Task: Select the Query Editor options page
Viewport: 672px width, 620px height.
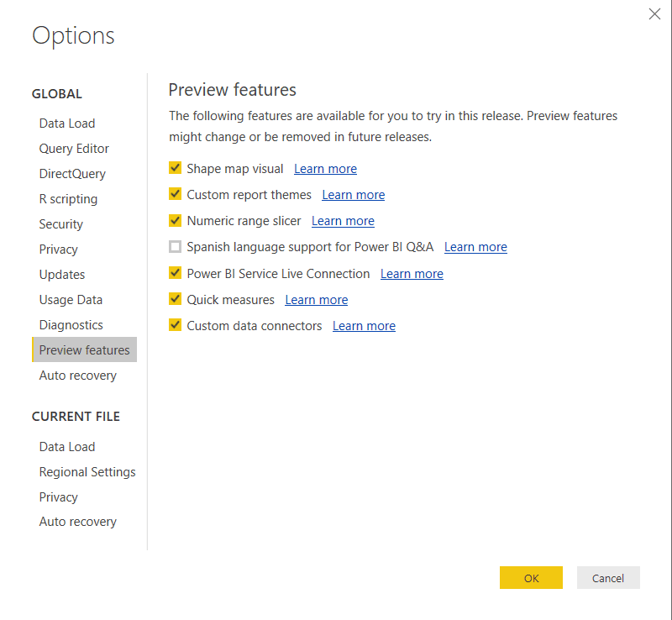Action: click(74, 149)
